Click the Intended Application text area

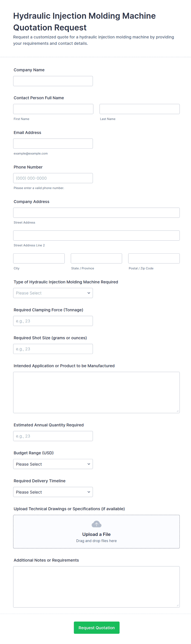pos(96,392)
